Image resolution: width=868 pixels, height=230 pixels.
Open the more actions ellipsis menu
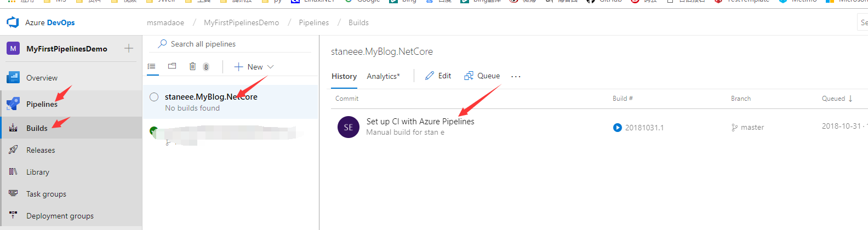[516, 76]
